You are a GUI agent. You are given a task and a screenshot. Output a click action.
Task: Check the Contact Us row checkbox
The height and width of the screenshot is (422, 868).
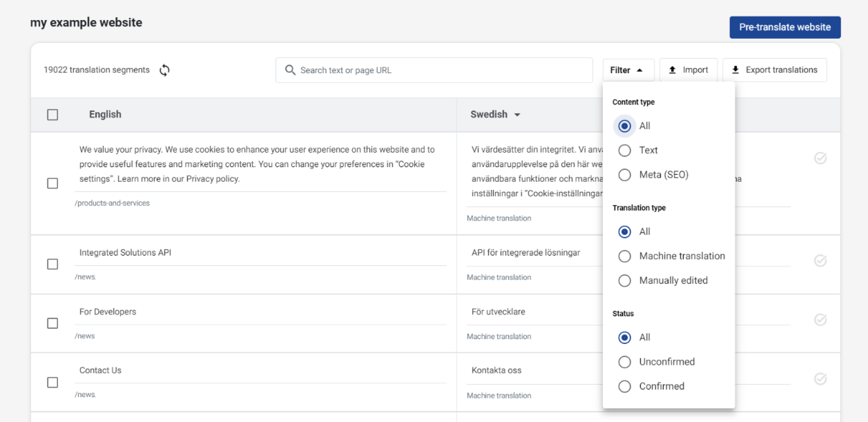point(52,383)
